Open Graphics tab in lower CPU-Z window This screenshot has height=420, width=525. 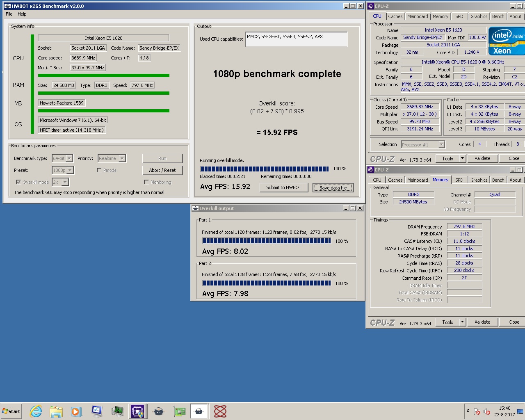coord(479,180)
